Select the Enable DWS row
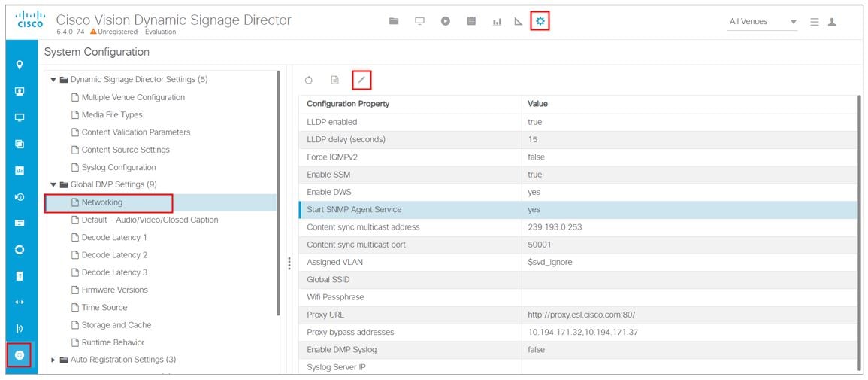868x380 pixels. 578,192
